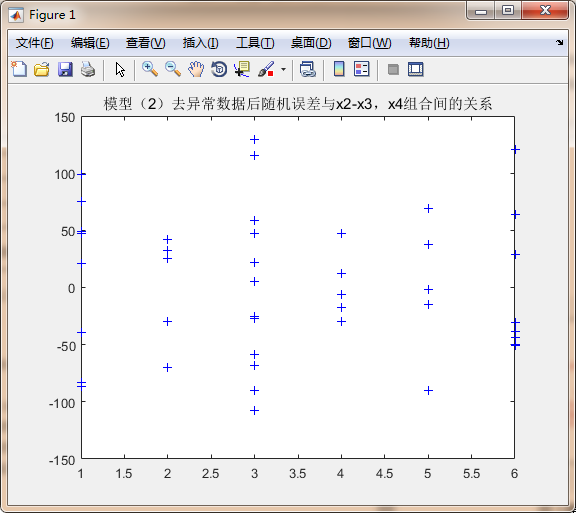Viewport: 576px width, 513px height.
Task: Insert Colorbar from the toolbar
Action: (339, 69)
